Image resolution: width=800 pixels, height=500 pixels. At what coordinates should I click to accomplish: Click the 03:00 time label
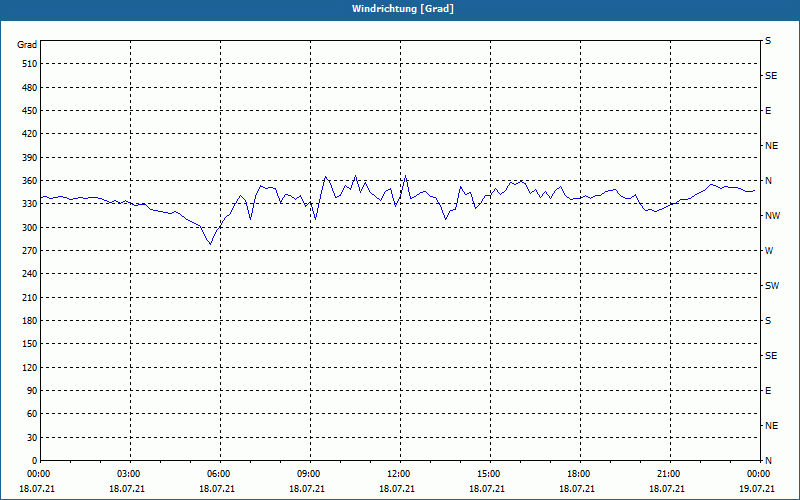coord(130,474)
